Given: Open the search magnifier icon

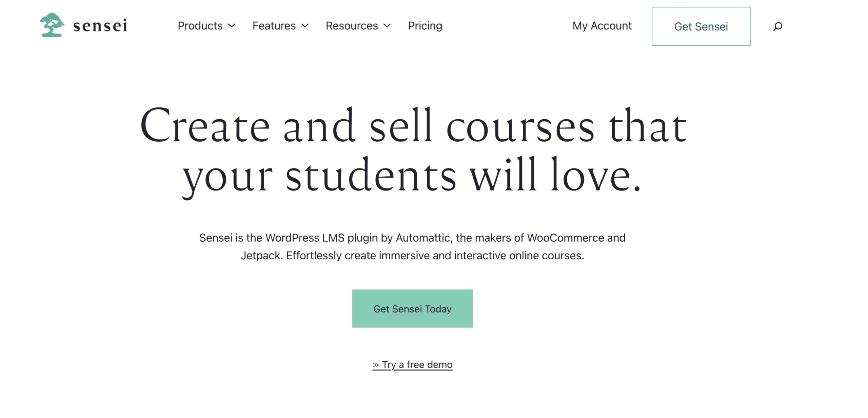Looking at the screenshot, I should (x=778, y=26).
